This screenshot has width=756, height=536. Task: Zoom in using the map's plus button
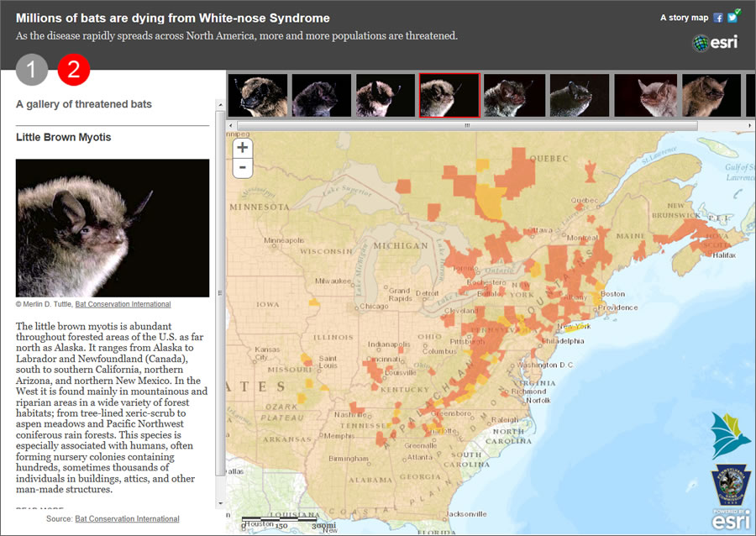242,147
